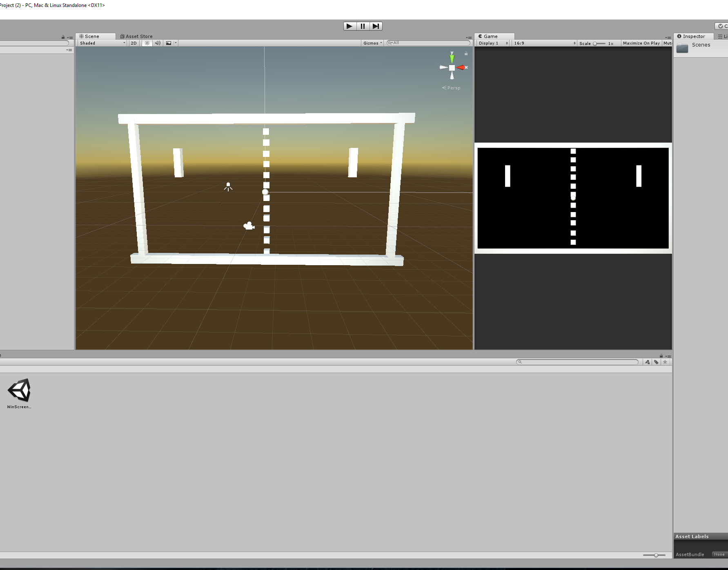Open the 16:9 aspect ratio dropdown
Screen dimensions: 728x570
click(x=545, y=43)
